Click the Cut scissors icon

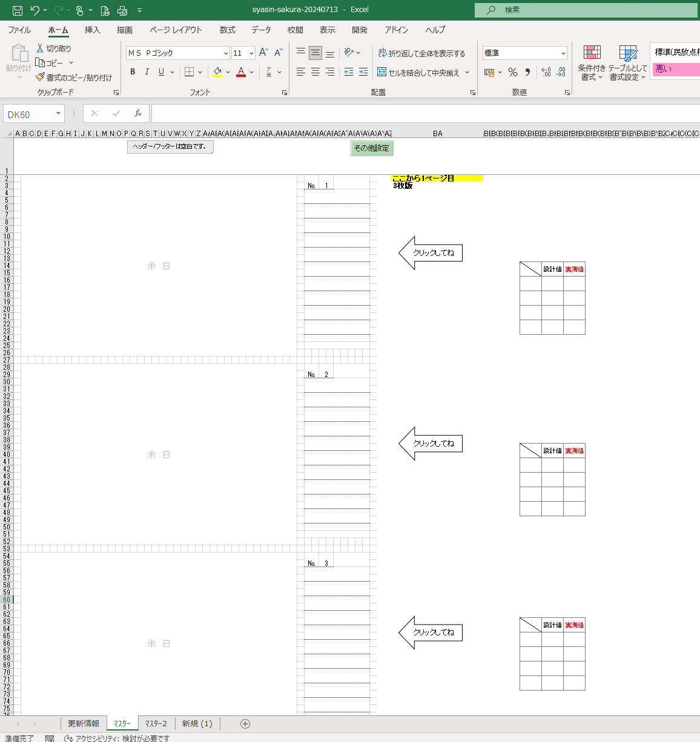40,48
